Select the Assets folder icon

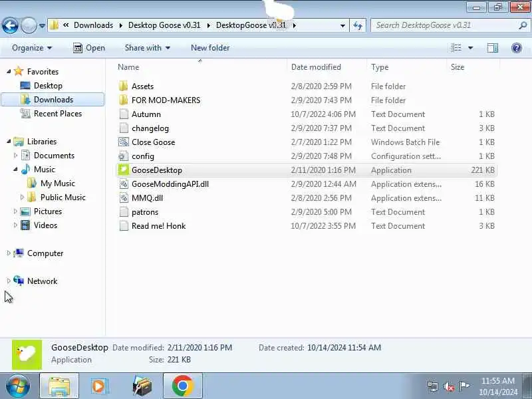pyautogui.click(x=124, y=86)
